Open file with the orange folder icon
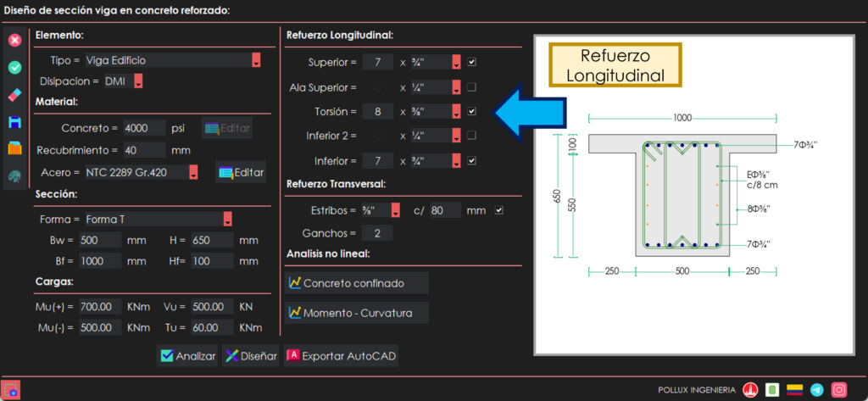The image size is (868, 401). [14, 149]
